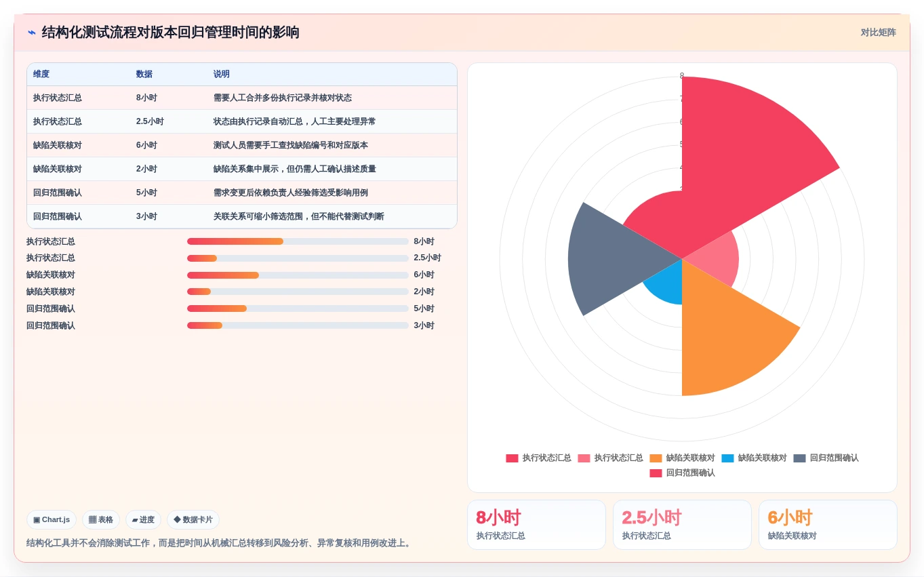Click the blue icon before the page title
The width and height of the screenshot is (924, 577).
tap(32, 33)
